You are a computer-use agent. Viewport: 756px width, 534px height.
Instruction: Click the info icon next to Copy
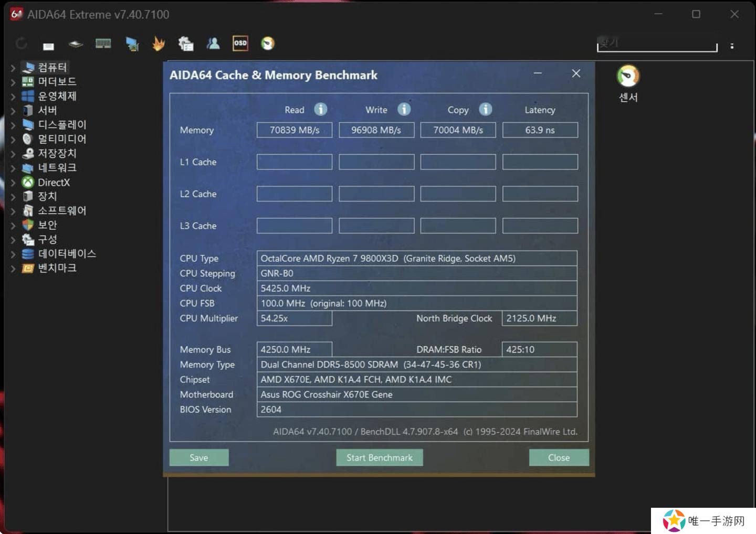pyautogui.click(x=486, y=109)
